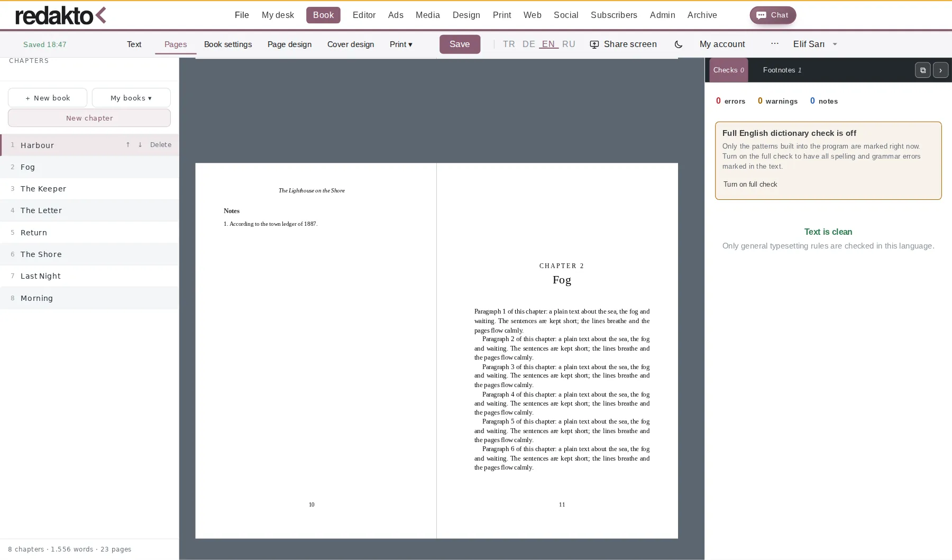Select the Pages tab

click(176, 44)
